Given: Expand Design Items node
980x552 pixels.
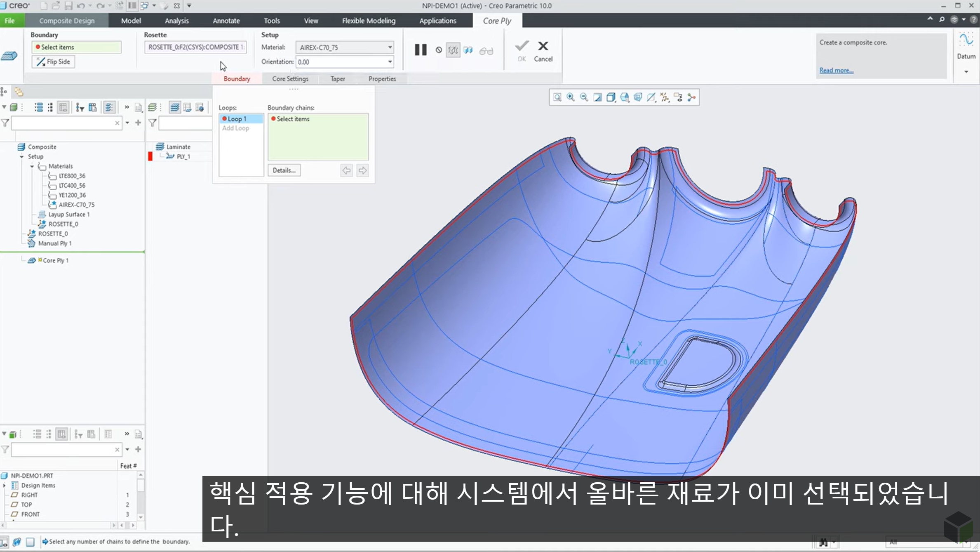Looking at the screenshot, I should click(5, 486).
